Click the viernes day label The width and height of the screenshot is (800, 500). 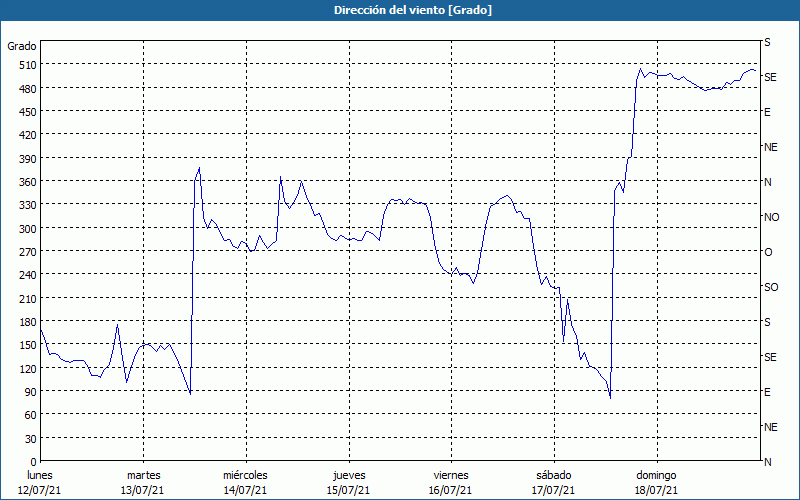pos(451,476)
